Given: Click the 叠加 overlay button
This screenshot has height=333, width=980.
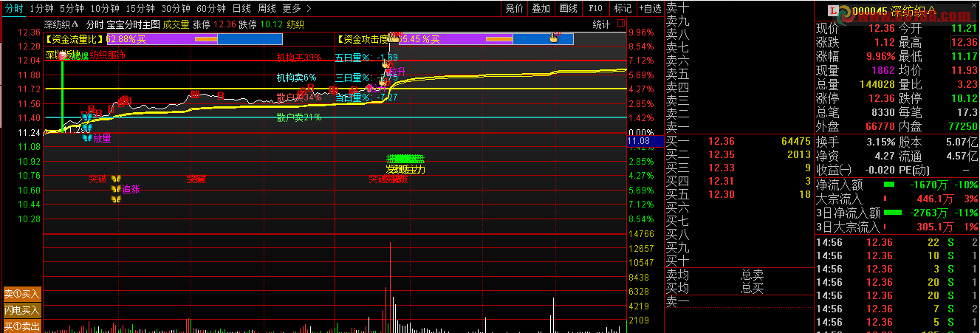Looking at the screenshot, I should point(541,8).
